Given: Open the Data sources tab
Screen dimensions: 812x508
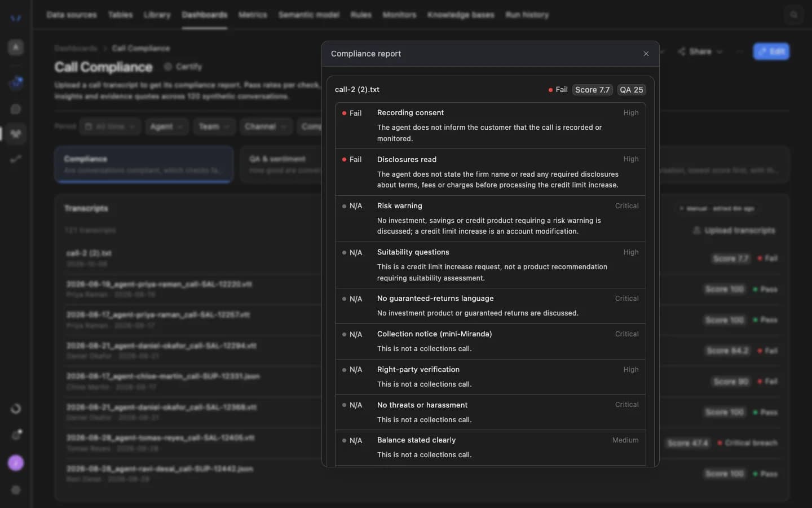Looking at the screenshot, I should click(x=72, y=15).
